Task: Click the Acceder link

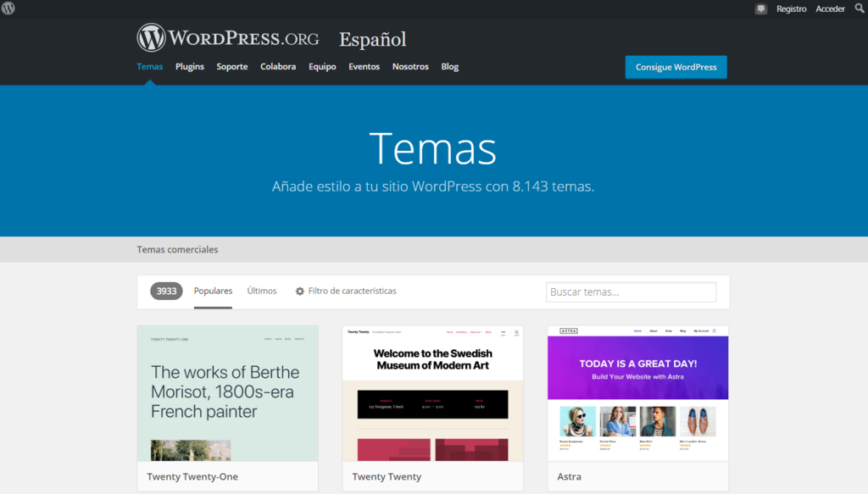Action: (x=829, y=8)
